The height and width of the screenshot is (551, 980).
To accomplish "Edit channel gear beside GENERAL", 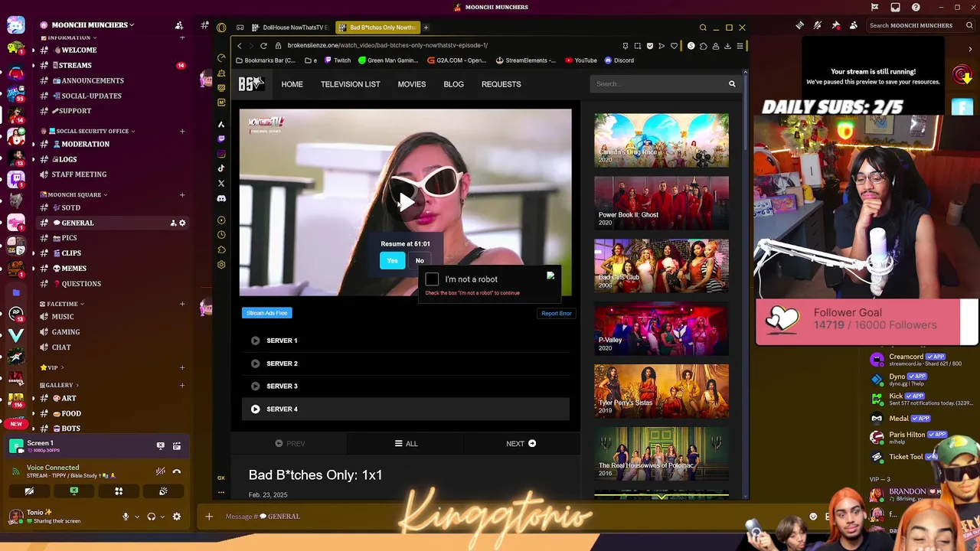I will click(182, 223).
